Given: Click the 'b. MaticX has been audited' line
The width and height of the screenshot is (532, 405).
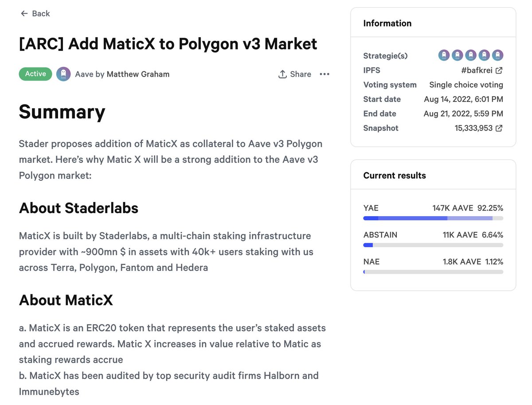Looking at the screenshot, I should [169, 383].
